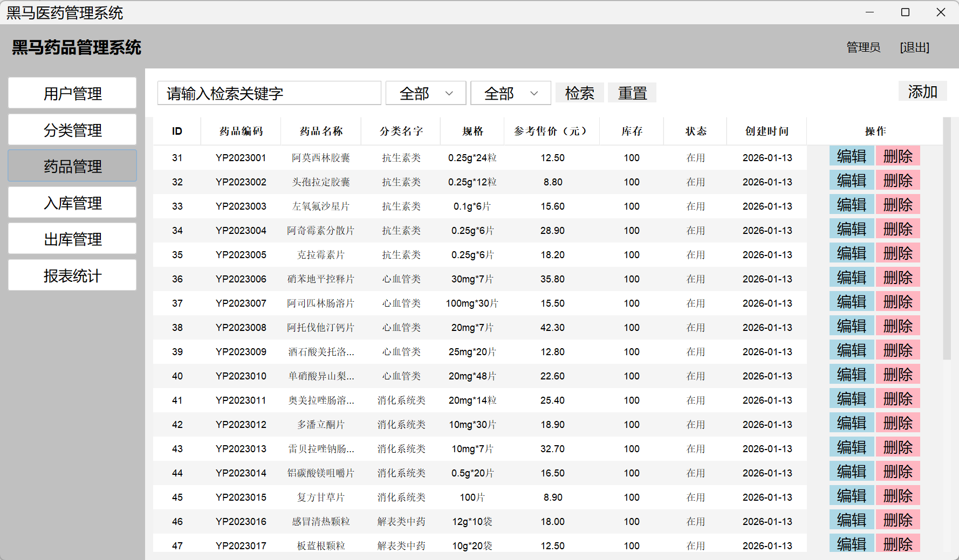Open the 入库管理 page

[x=72, y=203]
